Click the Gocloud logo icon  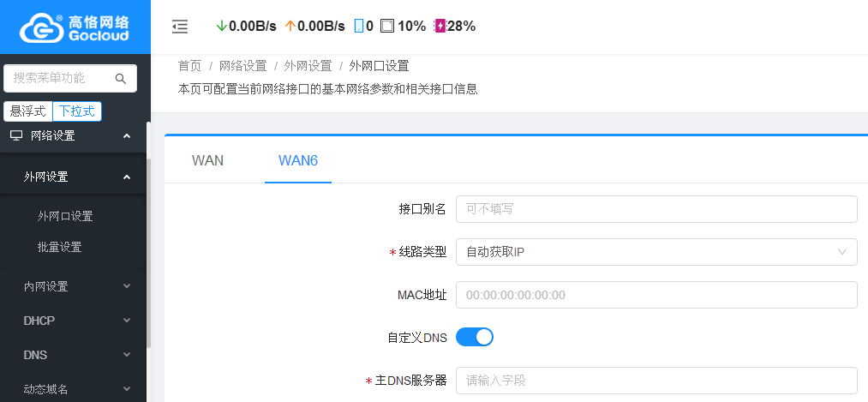tap(41, 27)
